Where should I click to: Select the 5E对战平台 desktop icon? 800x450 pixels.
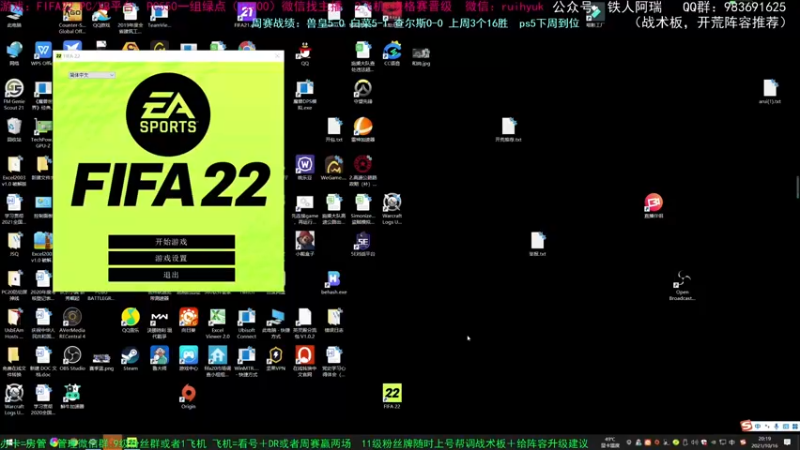point(363,242)
